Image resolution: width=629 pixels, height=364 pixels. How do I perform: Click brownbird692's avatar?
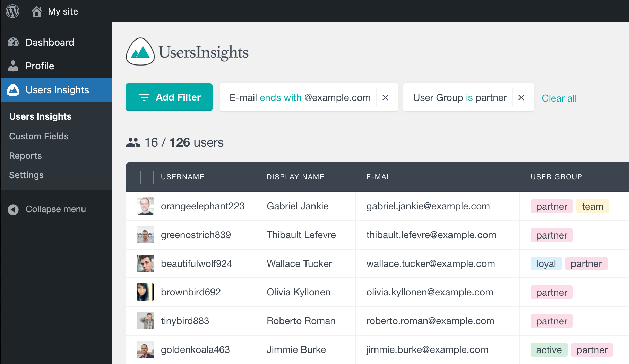pyautogui.click(x=145, y=292)
